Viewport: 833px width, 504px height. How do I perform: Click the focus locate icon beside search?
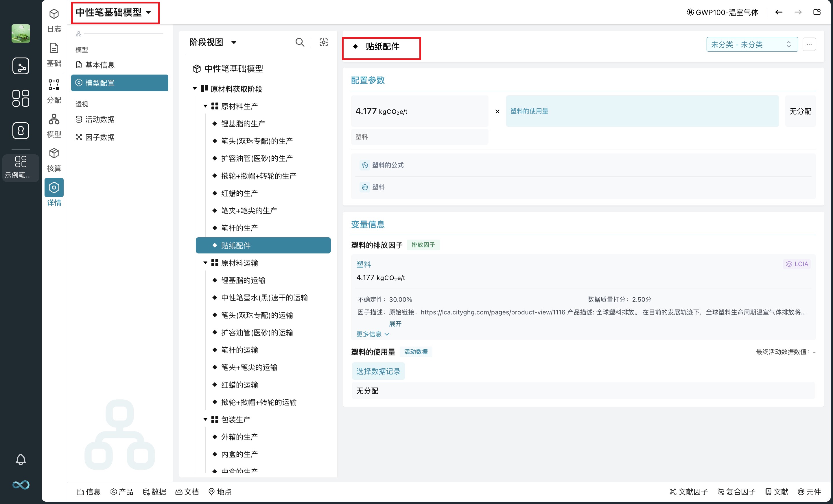click(x=324, y=42)
